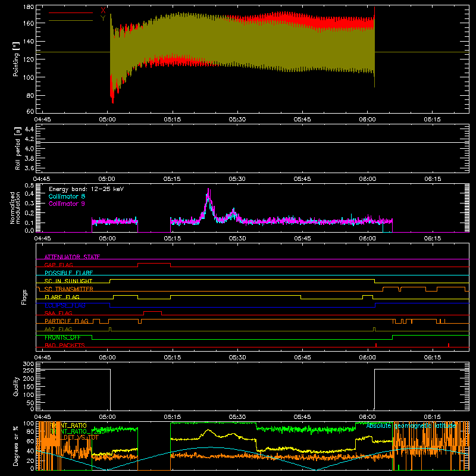Click 06:15 below the Flags plot

(x=433, y=358)
